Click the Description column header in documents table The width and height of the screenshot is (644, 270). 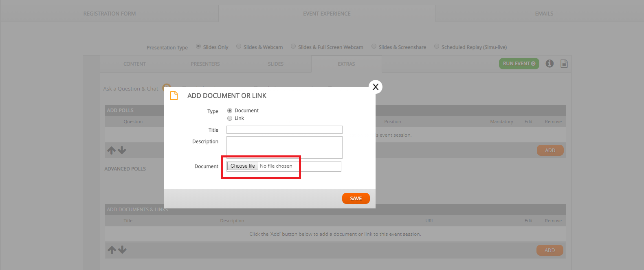click(232, 221)
